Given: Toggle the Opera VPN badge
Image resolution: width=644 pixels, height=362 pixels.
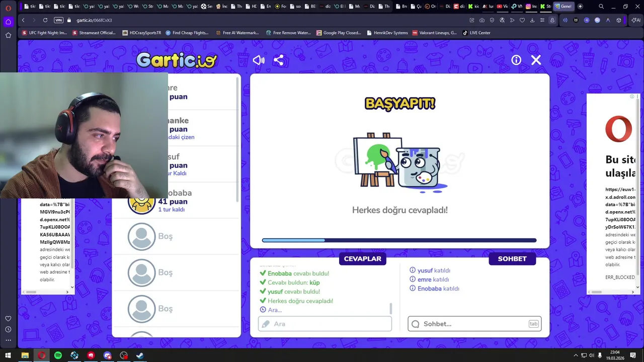Looking at the screenshot, I should coord(58,20).
